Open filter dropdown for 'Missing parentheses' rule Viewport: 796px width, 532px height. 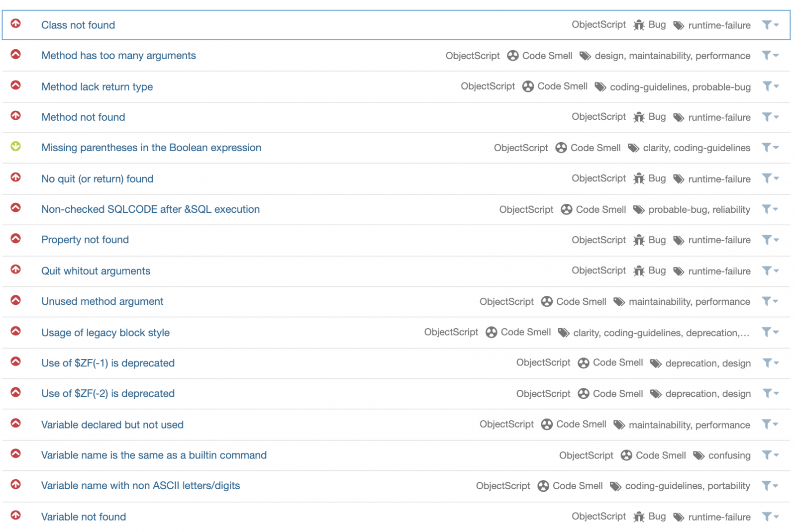click(770, 148)
